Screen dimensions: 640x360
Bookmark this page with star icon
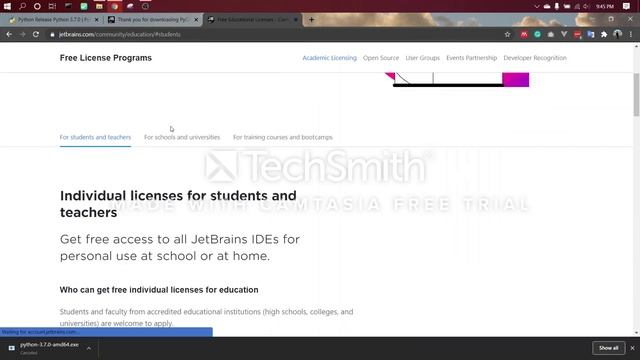507,35
